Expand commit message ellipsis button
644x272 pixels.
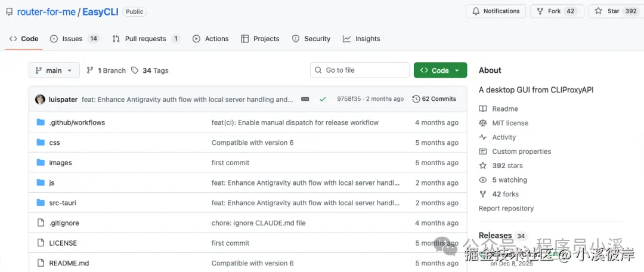pyautogui.click(x=305, y=99)
